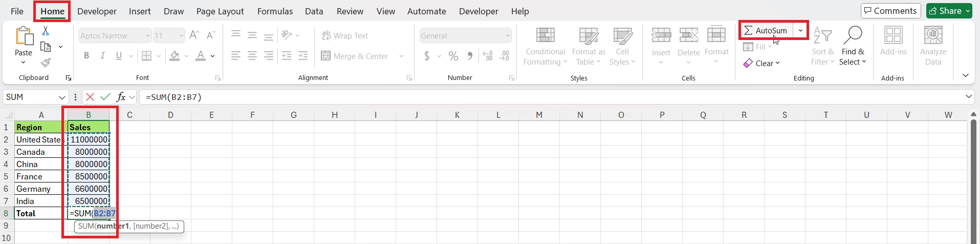Click the formula bar text =SUM(B2:B7)
The height and width of the screenshot is (244, 980).
[x=174, y=97]
